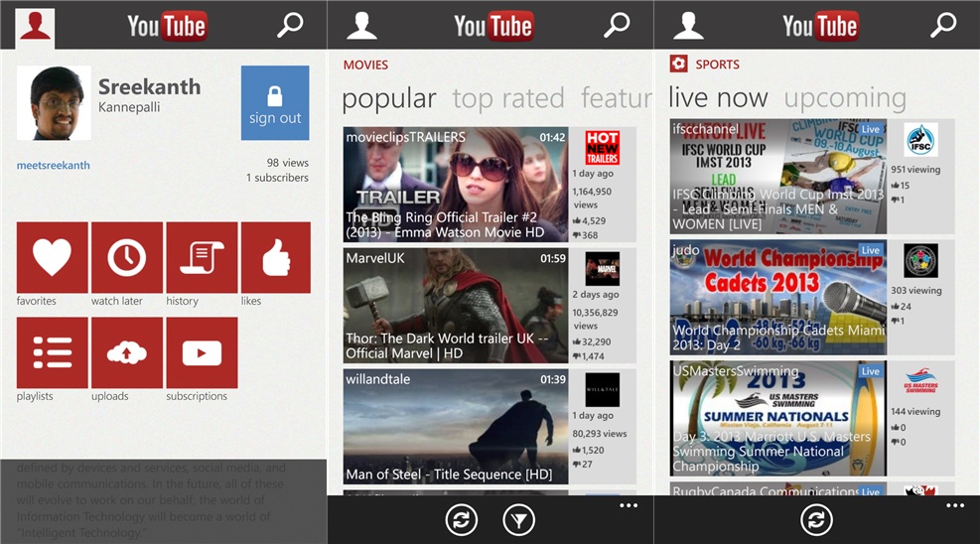The height and width of the screenshot is (544, 980).
Task: Expand Movies app bar with three dots
Action: pos(629,505)
